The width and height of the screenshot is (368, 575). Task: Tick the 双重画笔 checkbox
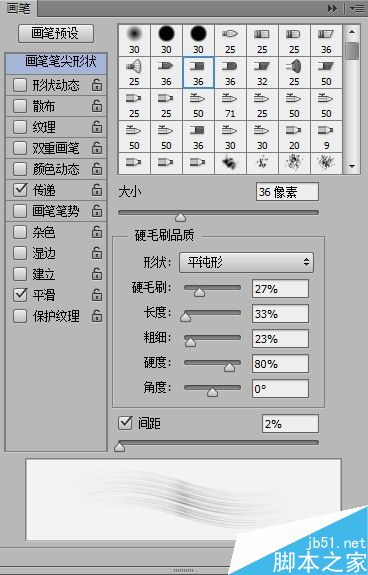(20, 148)
